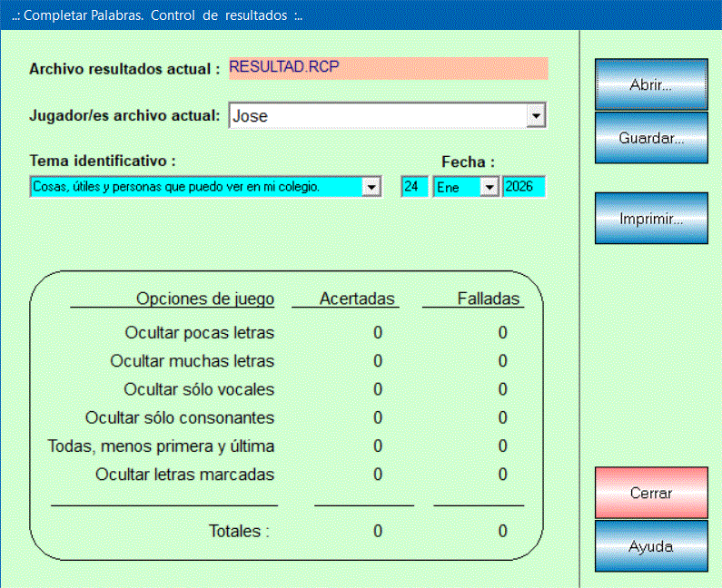Click the Abrir... button
This screenshot has width=722, height=588.
pos(650,85)
